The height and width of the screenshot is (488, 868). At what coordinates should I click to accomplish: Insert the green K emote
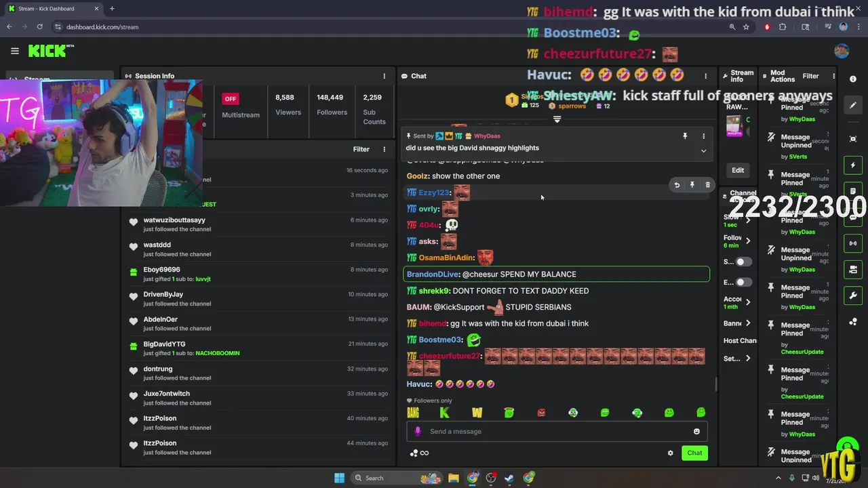pyautogui.click(x=445, y=413)
